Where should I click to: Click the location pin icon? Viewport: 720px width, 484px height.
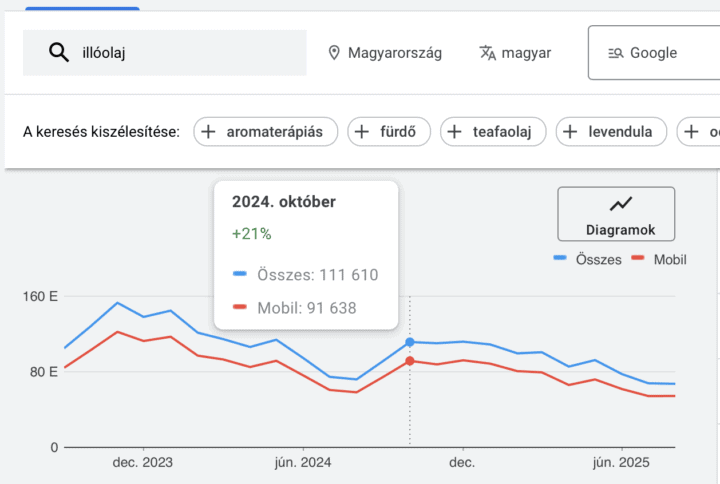[334, 53]
